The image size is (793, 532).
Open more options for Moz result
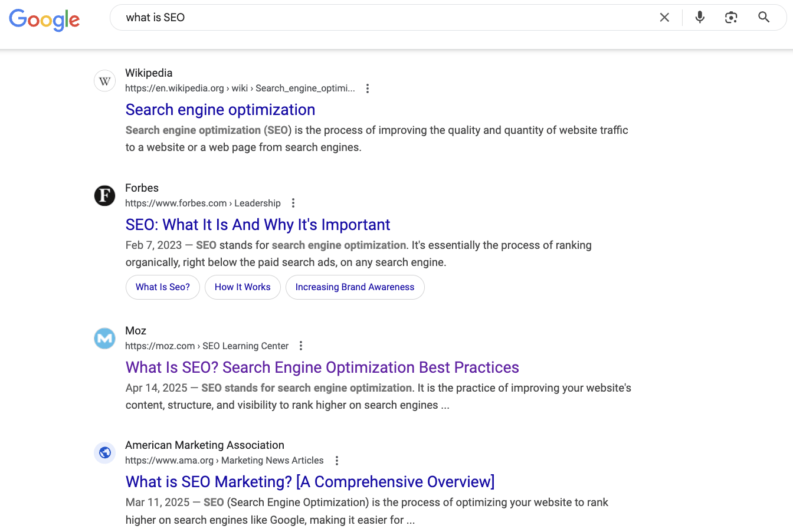pyautogui.click(x=301, y=346)
